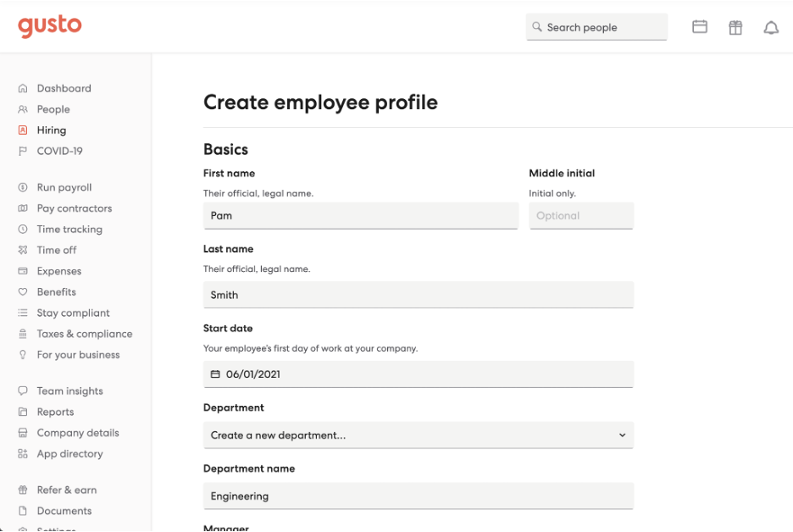Open Pay contractors
This screenshot has height=532, width=793.
[x=75, y=208]
